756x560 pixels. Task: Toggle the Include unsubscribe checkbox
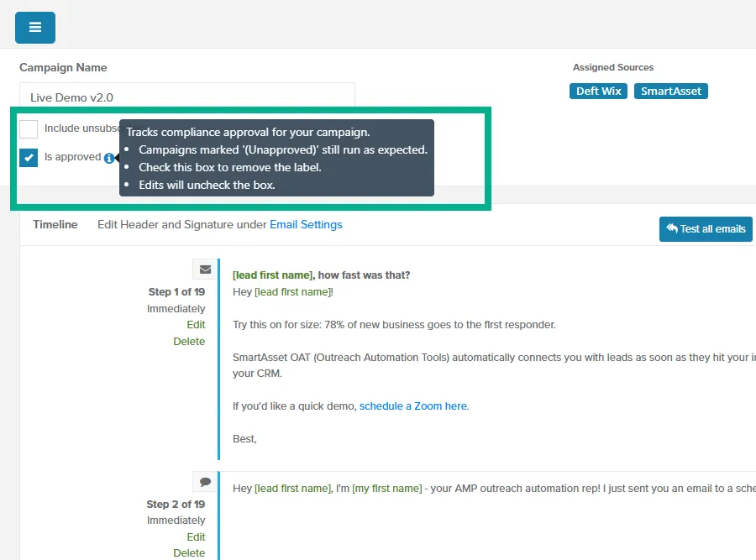[29, 128]
